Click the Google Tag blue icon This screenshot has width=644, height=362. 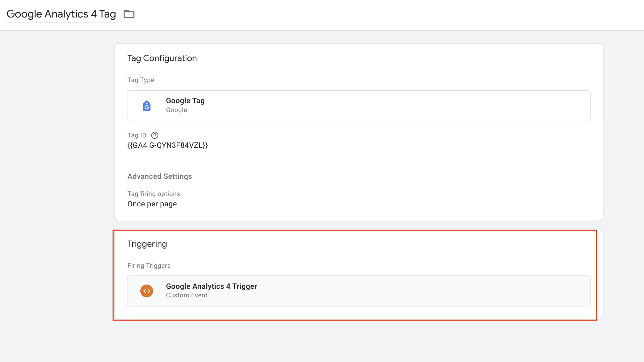(x=147, y=106)
